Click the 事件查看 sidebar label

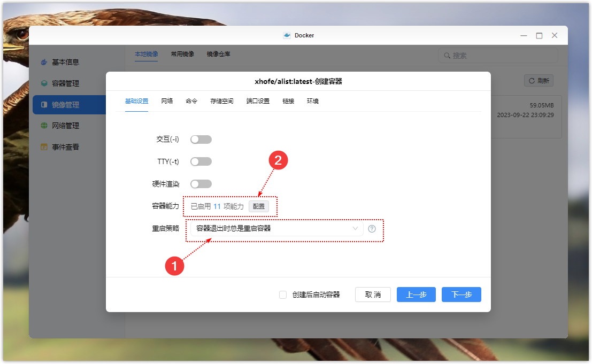tap(65, 147)
